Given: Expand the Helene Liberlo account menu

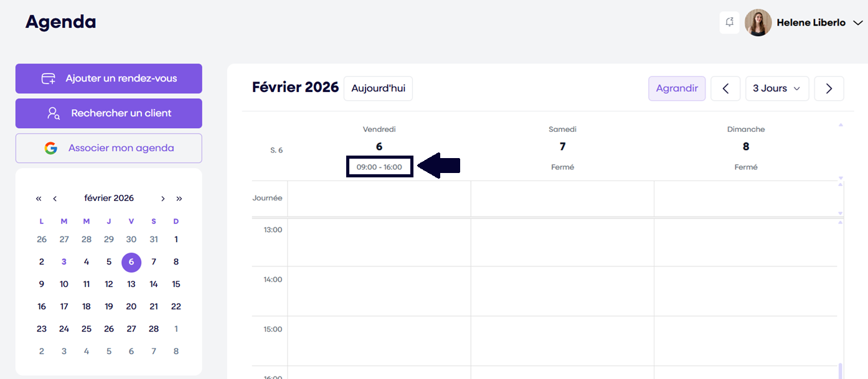Looking at the screenshot, I should pyautogui.click(x=858, y=22).
